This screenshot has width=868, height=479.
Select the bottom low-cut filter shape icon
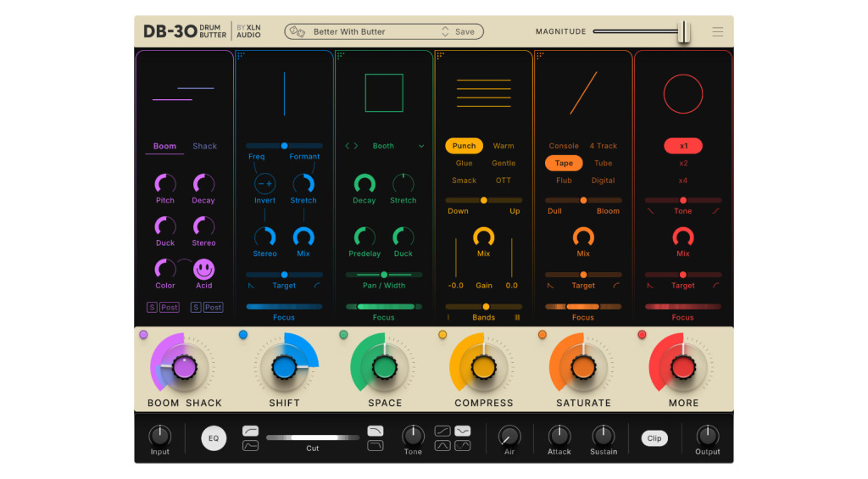(250, 445)
